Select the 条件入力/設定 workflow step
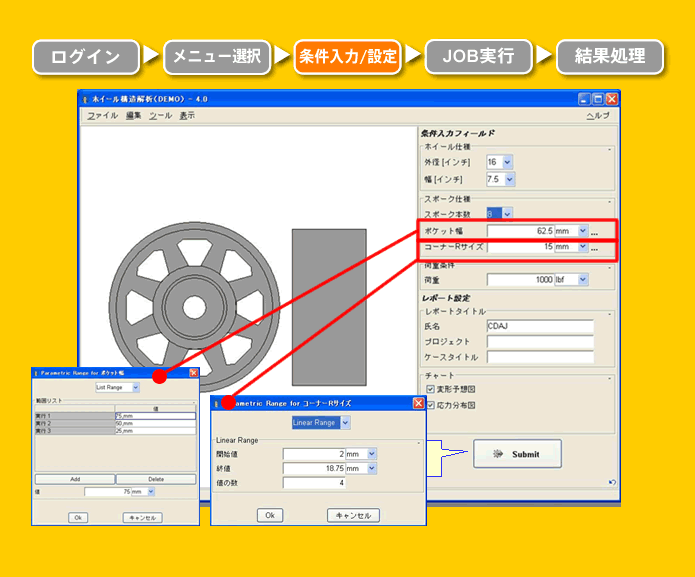 [x=347, y=56]
